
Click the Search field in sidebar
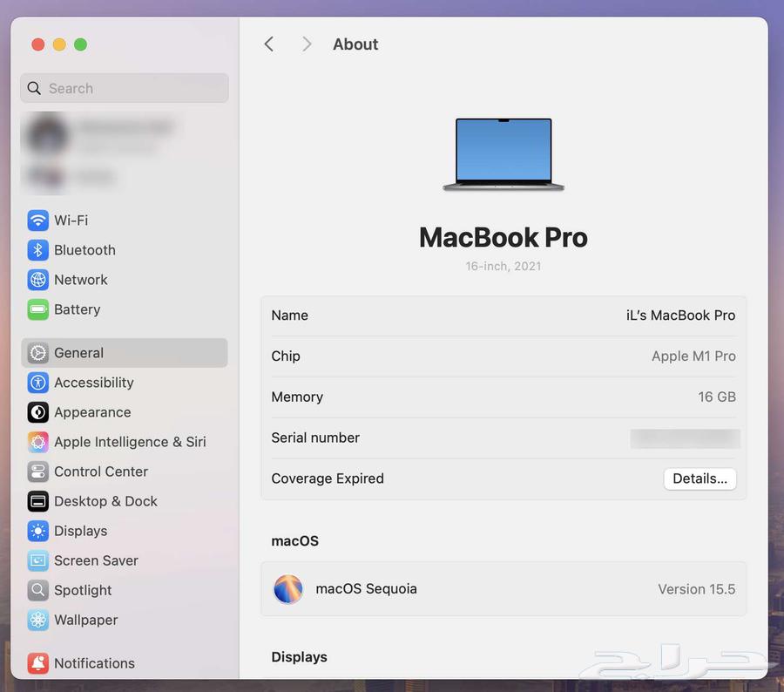(125, 88)
